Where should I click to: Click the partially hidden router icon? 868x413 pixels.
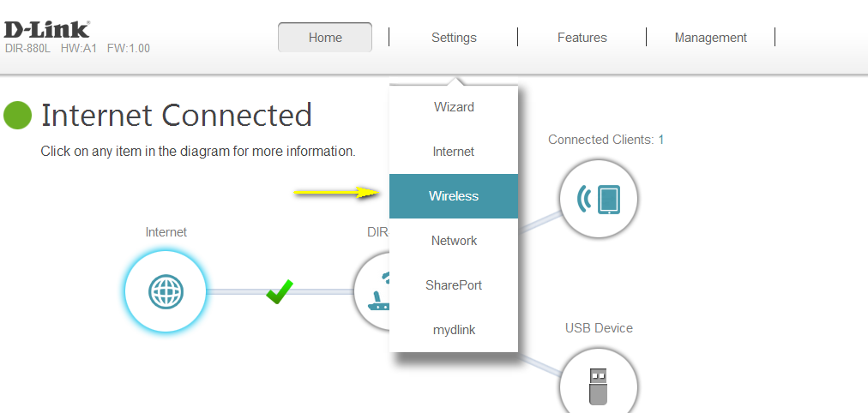click(x=372, y=292)
